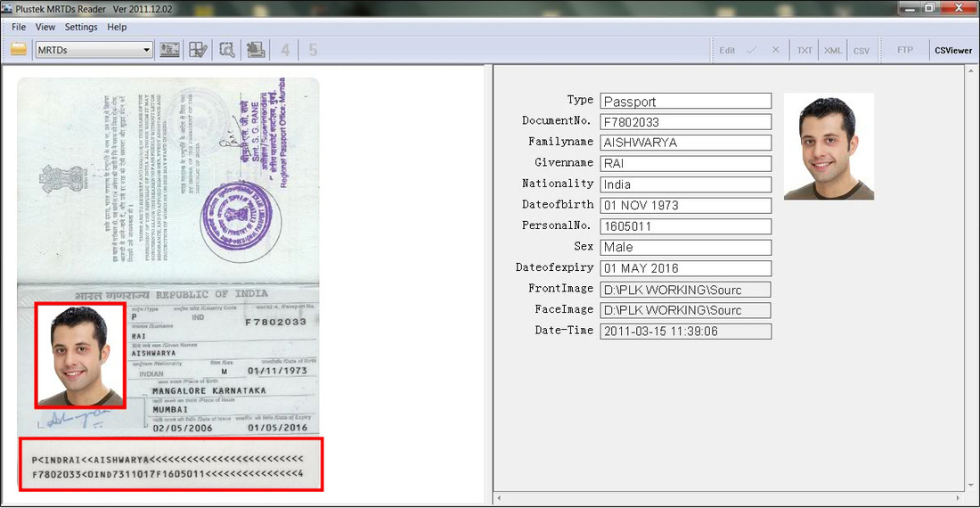Click the FTP upload button
The height and width of the screenshot is (508, 980).
point(905,50)
